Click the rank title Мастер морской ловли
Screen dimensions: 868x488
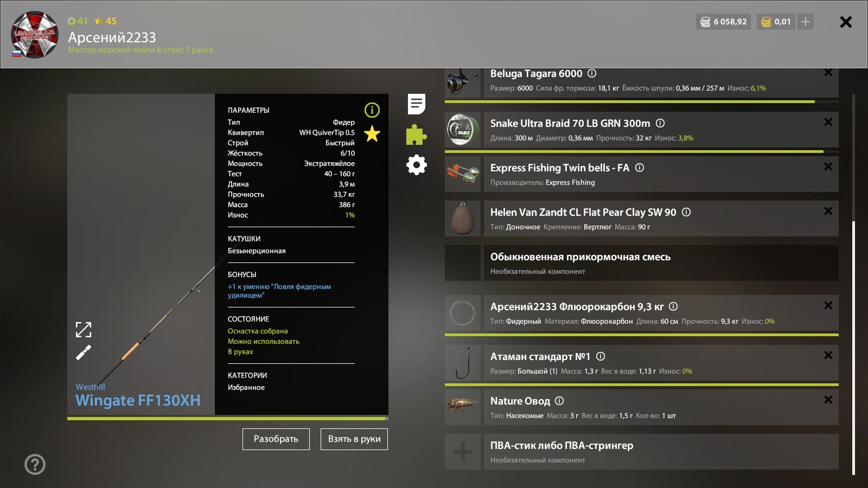140,50
